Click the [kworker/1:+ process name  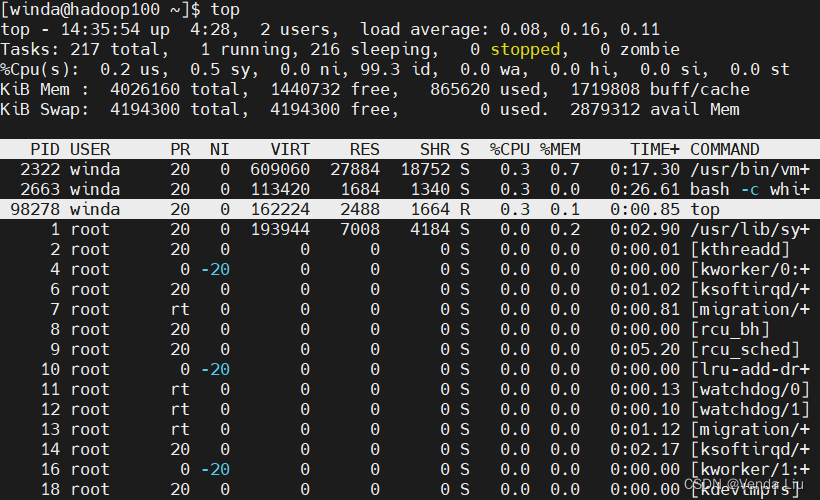[750, 469]
